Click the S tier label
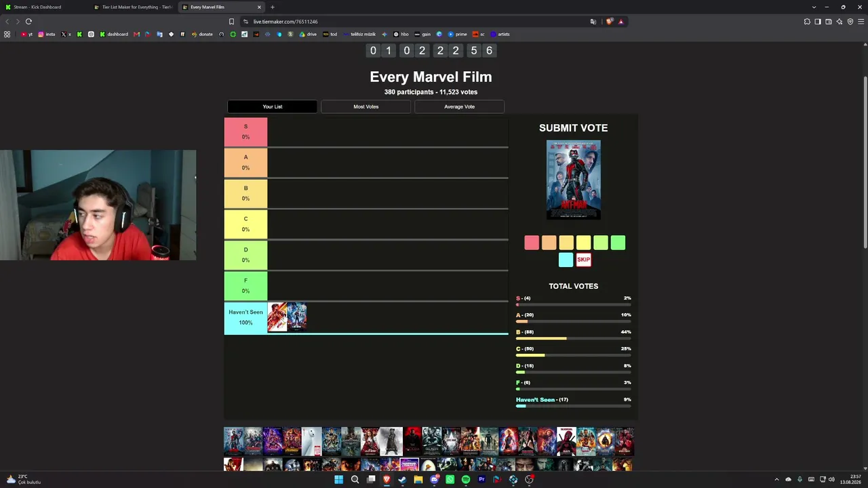868x488 pixels. pos(245,131)
